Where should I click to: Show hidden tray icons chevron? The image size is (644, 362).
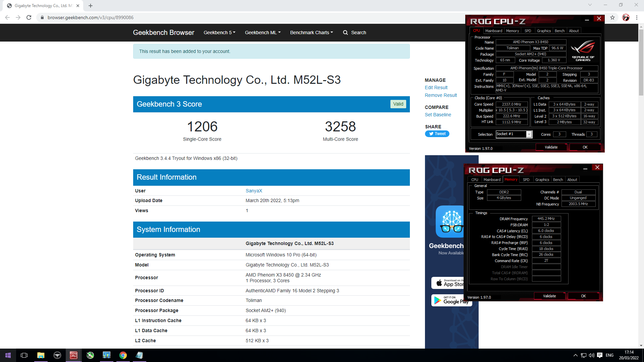(x=576, y=355)
